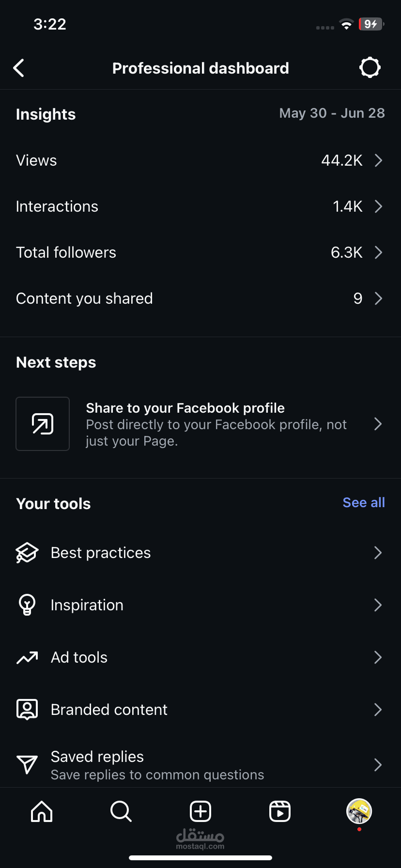Tap the Best practices graduation cap icon

pos(27,553)
